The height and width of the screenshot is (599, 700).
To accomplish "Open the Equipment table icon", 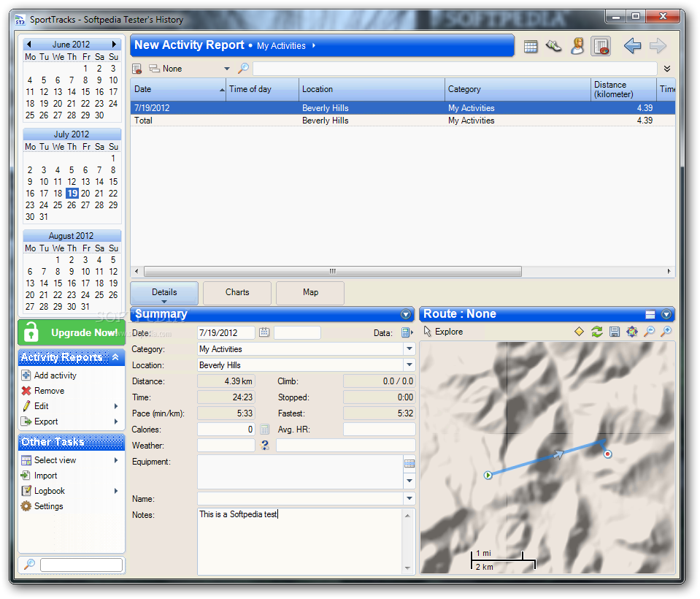I will point(409,463).
